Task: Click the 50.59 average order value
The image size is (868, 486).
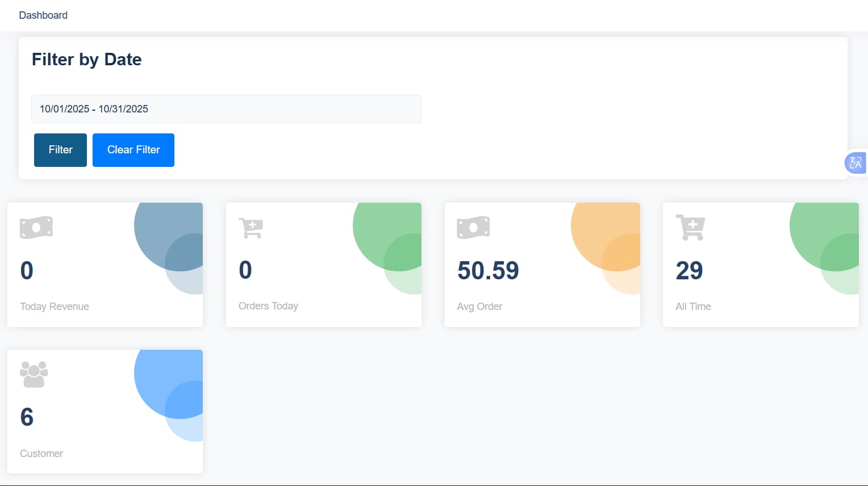Action: tap(488, 271)
